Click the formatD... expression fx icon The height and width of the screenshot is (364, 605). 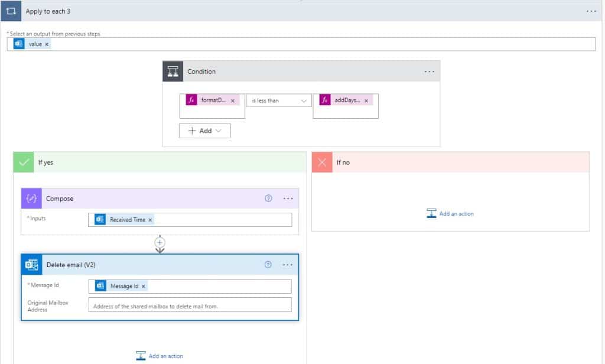(x=191, y=100)
